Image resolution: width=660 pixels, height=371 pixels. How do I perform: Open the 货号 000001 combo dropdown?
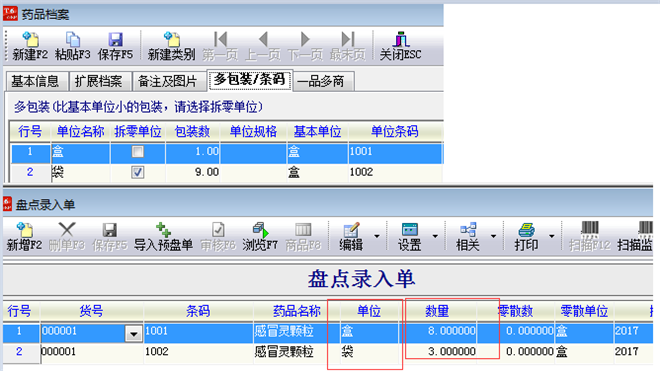coord(133,334)
